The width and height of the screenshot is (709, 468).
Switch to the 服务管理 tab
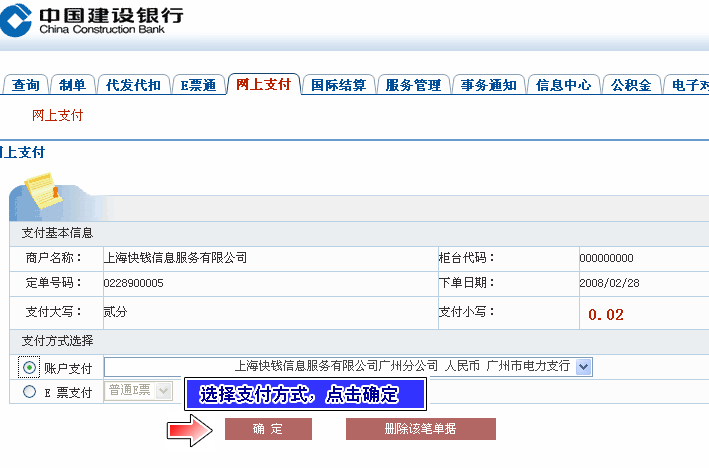413,85
